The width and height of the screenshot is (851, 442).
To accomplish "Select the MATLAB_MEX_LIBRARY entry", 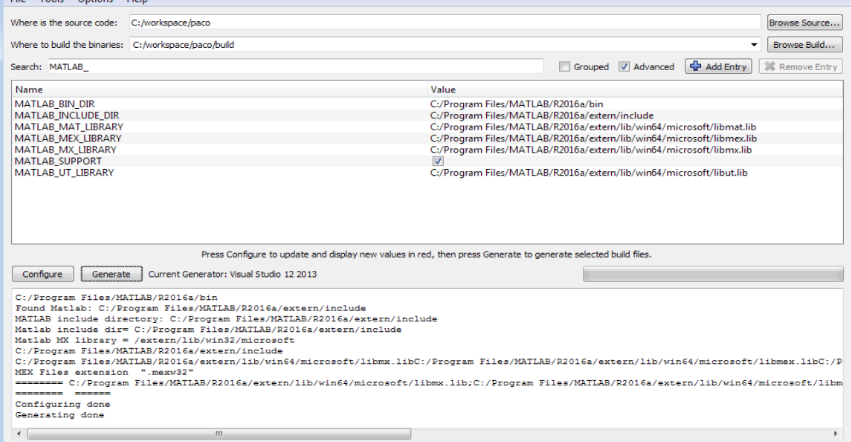I will (x=68, y=138).
